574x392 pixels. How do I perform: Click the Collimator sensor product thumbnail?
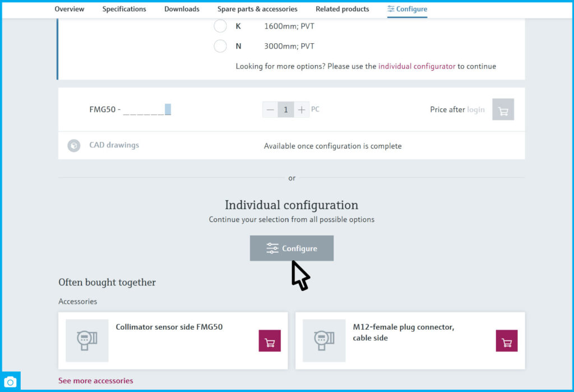click(87, 340)
